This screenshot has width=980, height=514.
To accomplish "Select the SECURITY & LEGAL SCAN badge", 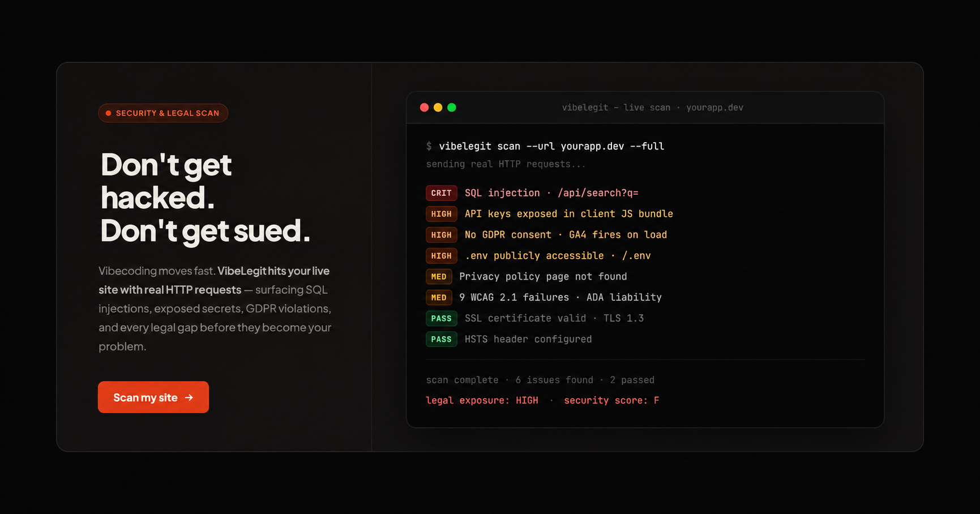I will point(163,113).
